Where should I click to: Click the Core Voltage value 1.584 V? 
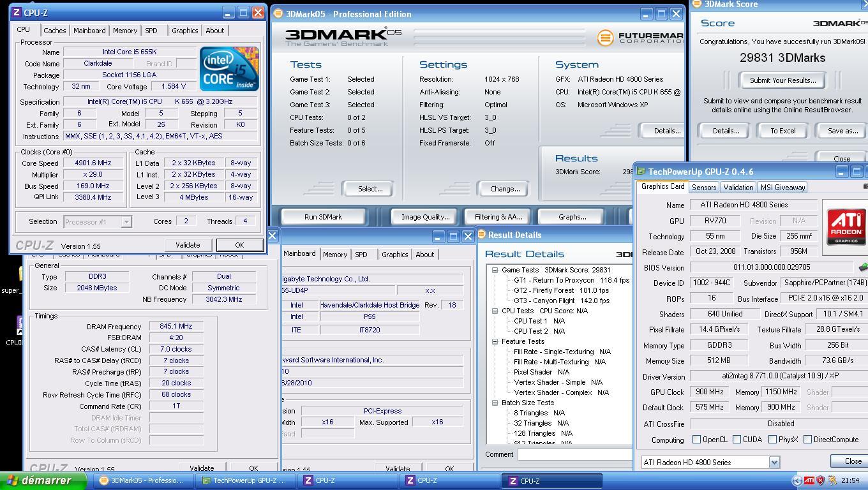[174, 86]
